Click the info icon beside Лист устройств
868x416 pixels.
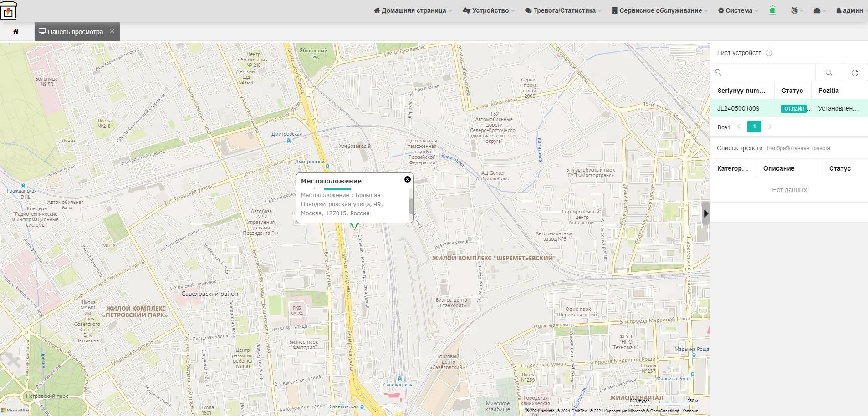[x=769, y=53]
